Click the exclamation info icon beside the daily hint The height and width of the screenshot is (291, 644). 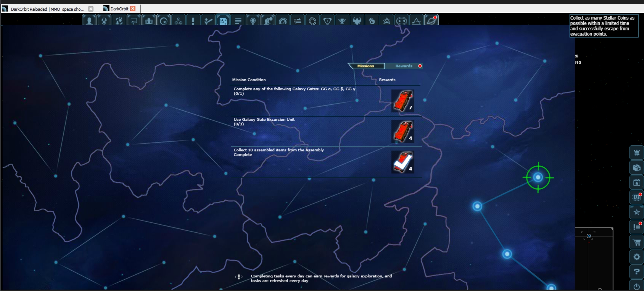point(239,277)
